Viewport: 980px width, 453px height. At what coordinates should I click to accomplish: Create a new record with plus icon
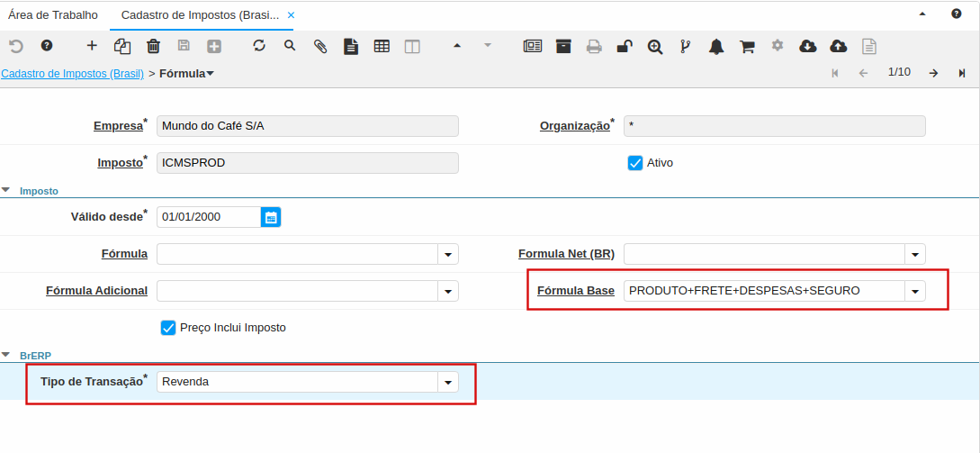click(x=92, y=46)
